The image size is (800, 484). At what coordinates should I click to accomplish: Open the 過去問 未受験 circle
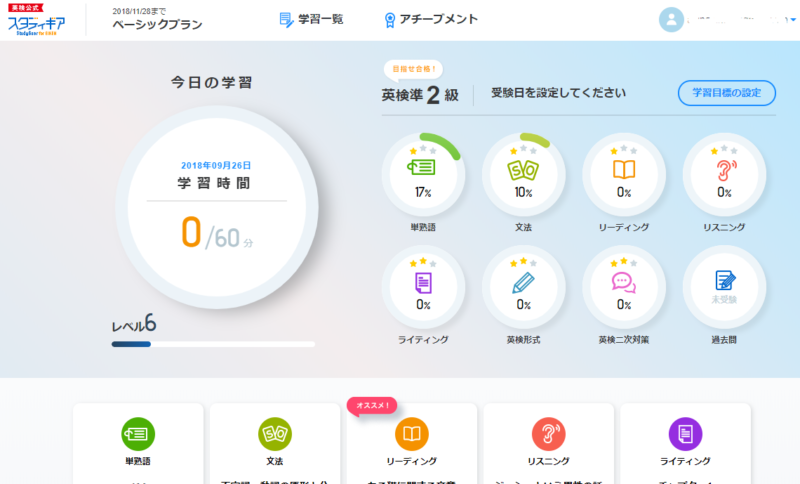pos(724,287)
